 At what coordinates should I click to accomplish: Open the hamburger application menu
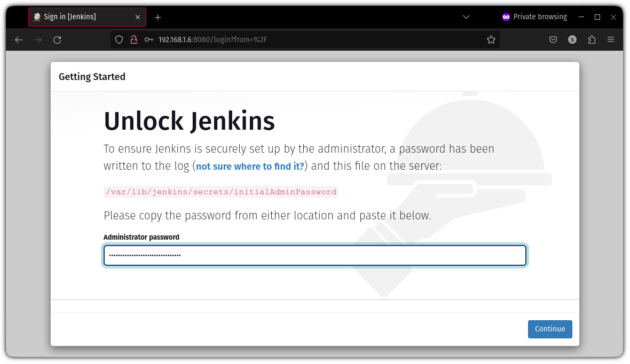coord(610,39)
